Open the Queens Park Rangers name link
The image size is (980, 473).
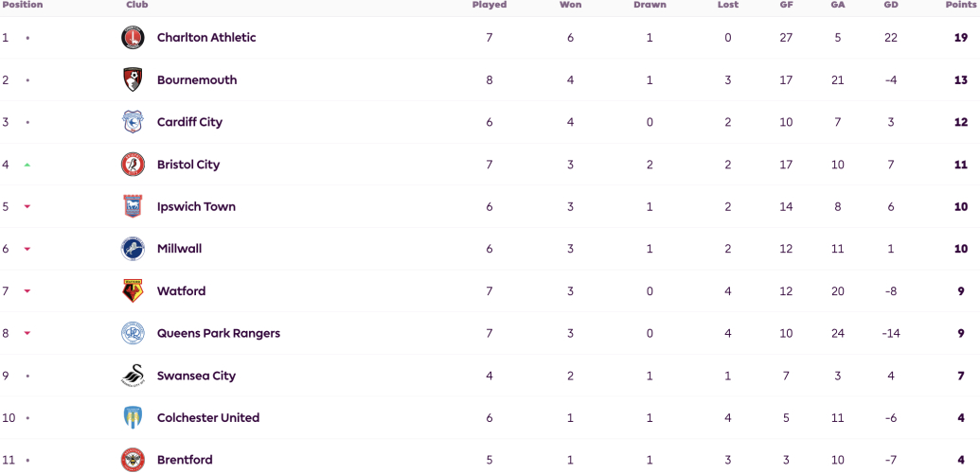[218, 333]
